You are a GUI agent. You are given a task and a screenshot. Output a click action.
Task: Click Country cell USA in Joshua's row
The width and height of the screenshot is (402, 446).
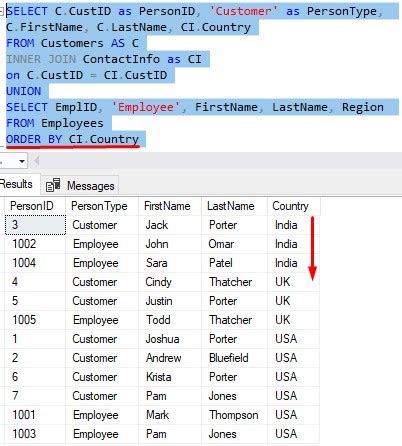(x=294, y=339)
